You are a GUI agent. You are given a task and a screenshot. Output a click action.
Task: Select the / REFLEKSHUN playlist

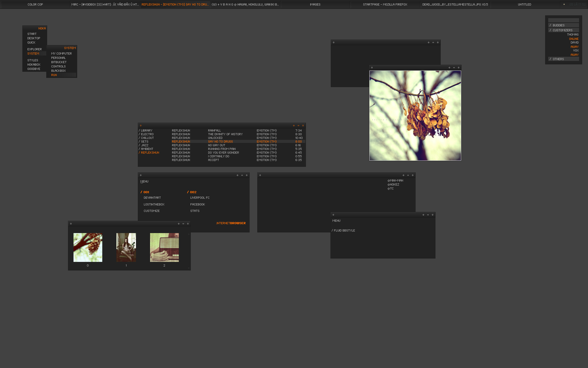[x=149, y=152]
